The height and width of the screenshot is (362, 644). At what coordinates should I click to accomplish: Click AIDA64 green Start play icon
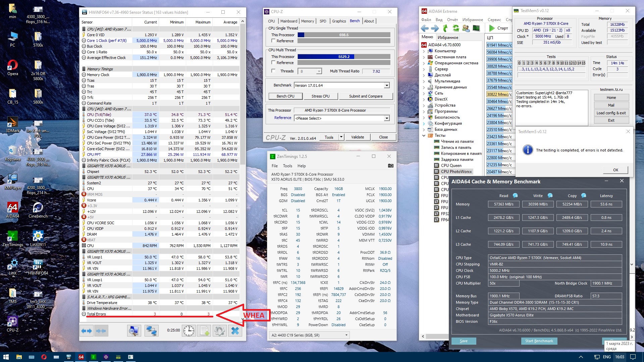[x=491, y=28]
